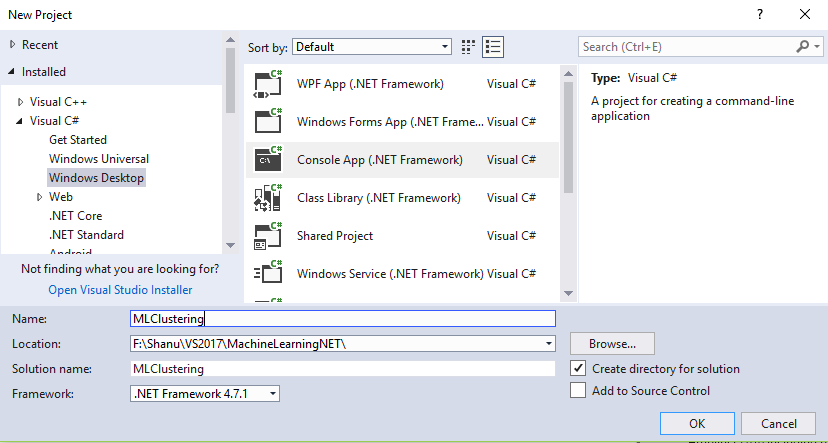Click the search magnifier icon
Screen dimensions: 828x443
pyautogui.click(x=802, y=46)
